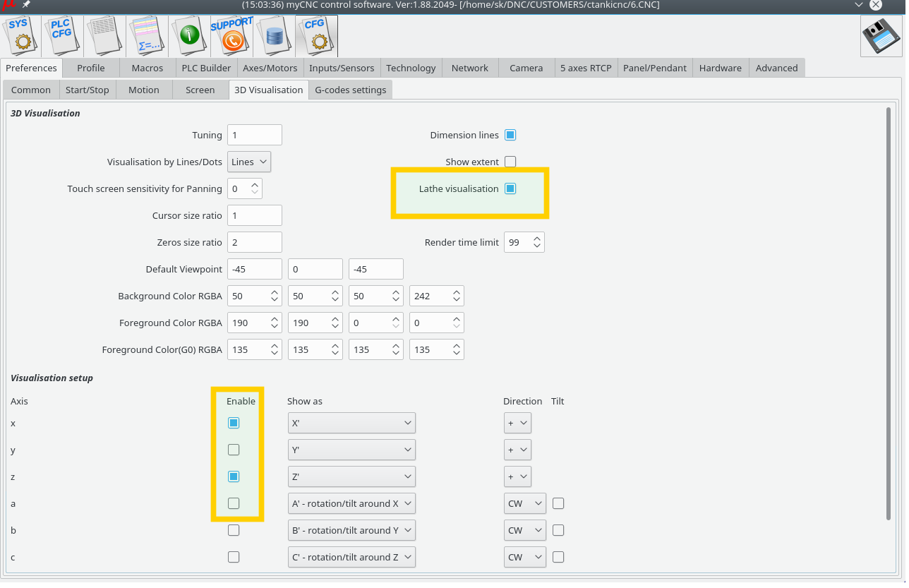Open the colored table with sigma formula icon
Viewport: 909px width, 588px height.
click(147, 35)
